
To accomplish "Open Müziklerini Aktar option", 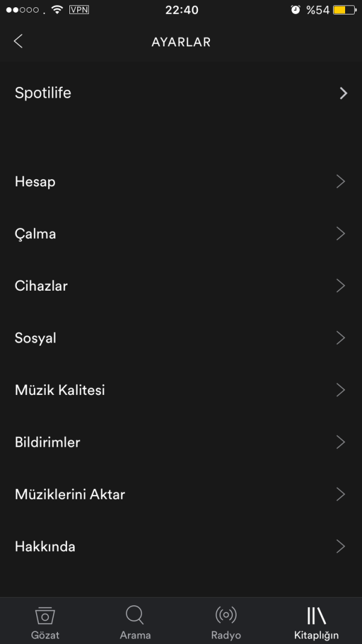I will (x=181, y=494).
